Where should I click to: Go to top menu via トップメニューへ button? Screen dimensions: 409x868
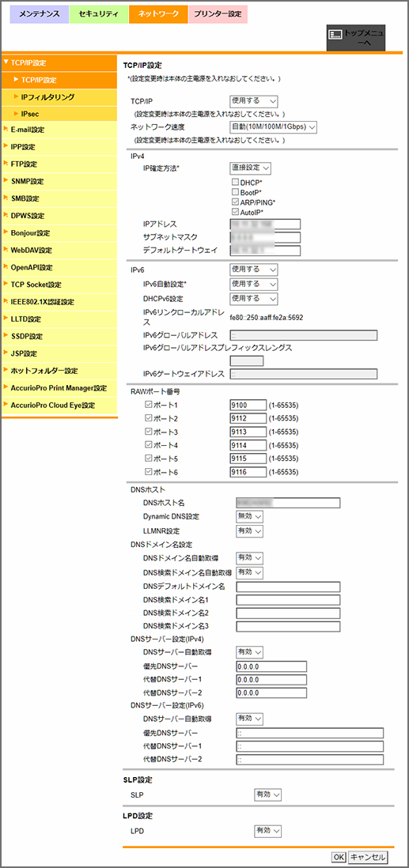point(355,38)
